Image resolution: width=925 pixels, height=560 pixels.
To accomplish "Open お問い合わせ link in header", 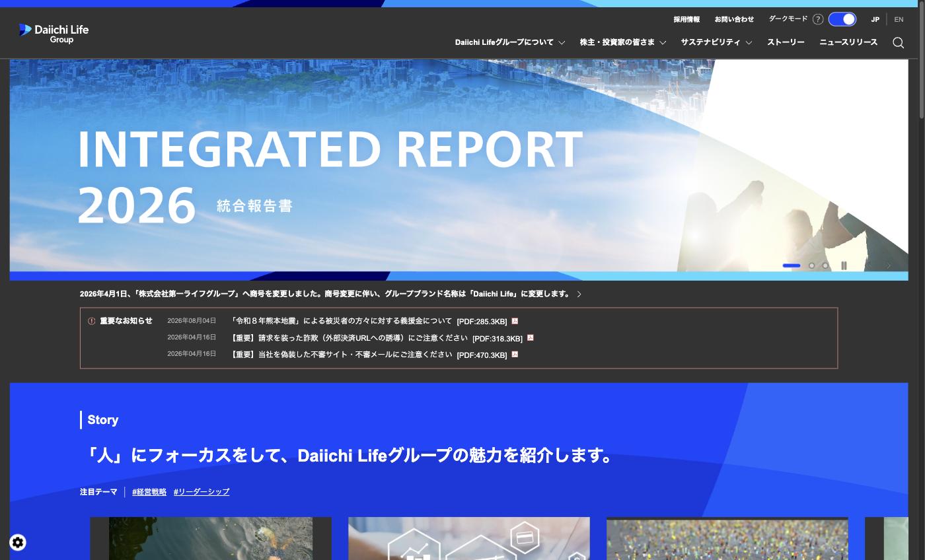I will (734, 20).
